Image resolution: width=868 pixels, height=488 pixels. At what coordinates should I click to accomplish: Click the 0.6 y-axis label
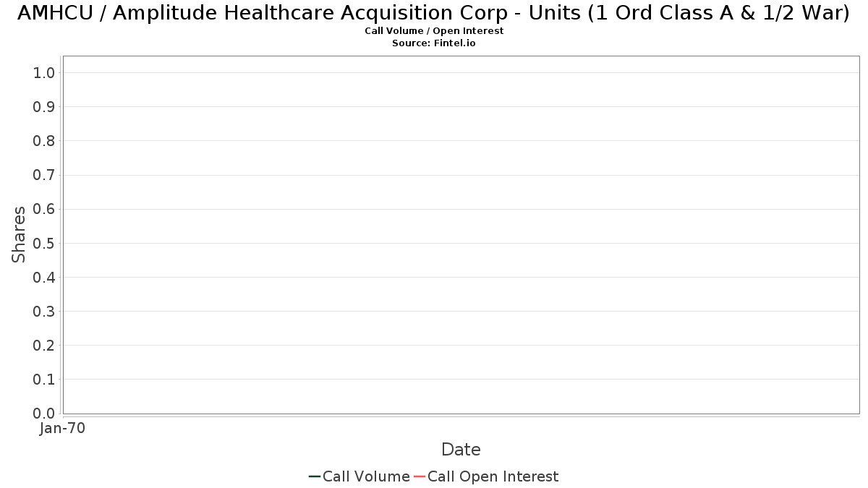point(44,209)
